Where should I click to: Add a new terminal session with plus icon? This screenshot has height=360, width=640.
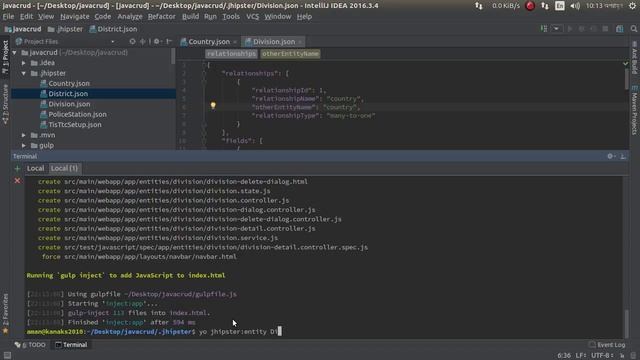[17, 168]
